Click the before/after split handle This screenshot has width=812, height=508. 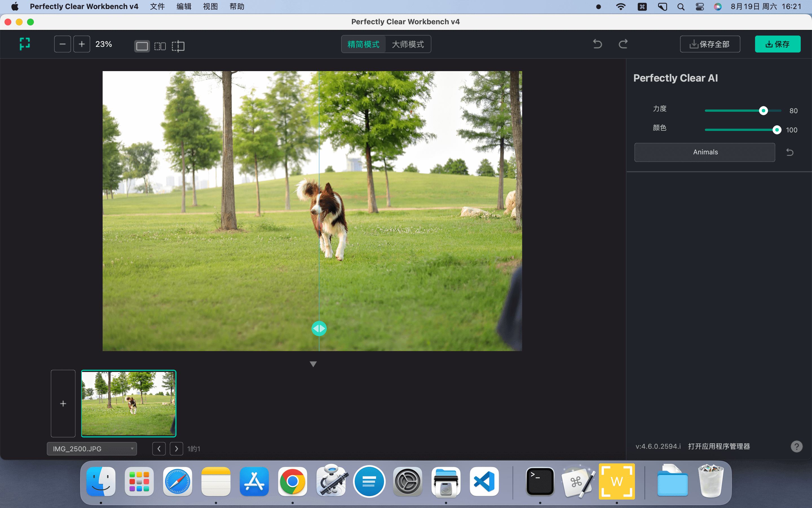319,329
